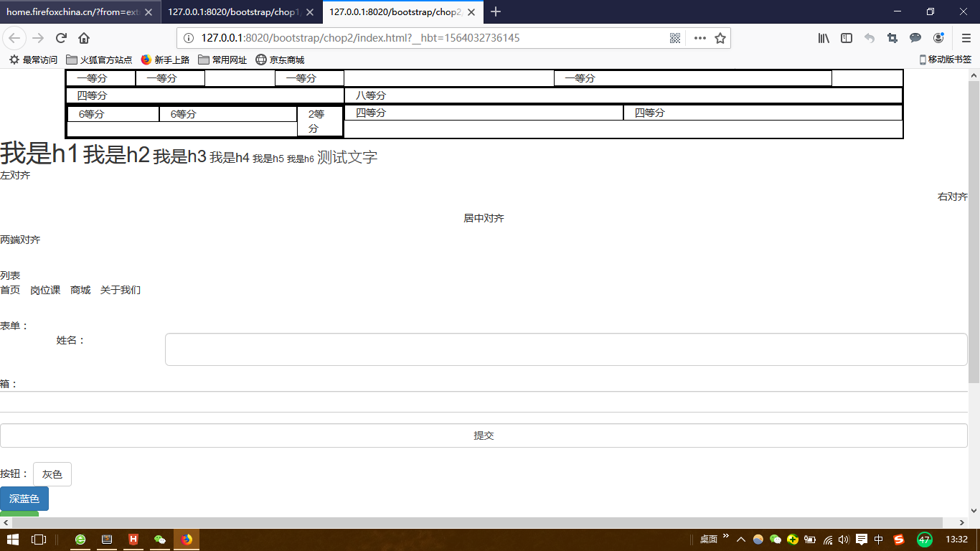Reload the current page
Image resolution: width=980 pixels, height=551 pixels.
coord(61,38)
